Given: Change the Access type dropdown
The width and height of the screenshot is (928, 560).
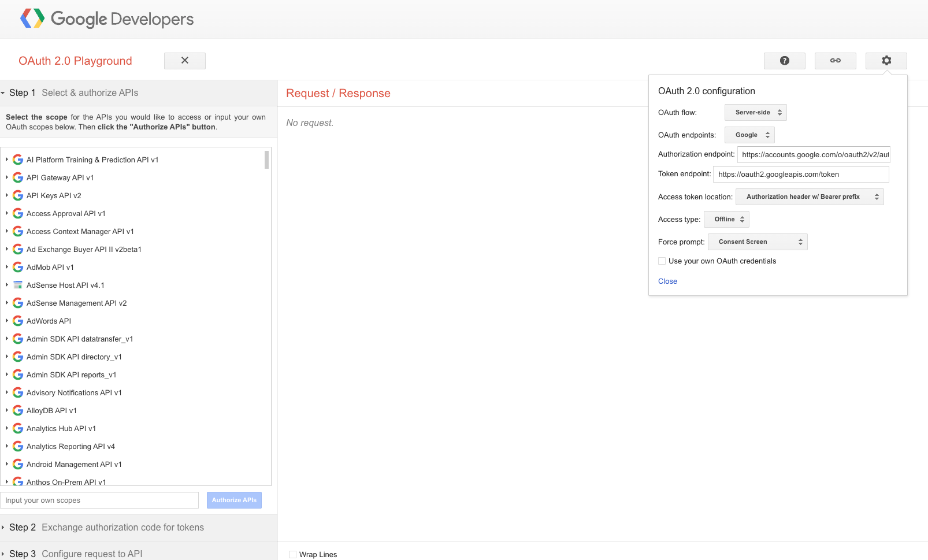Looking at the screenshot, I should [x=726, y=219].
